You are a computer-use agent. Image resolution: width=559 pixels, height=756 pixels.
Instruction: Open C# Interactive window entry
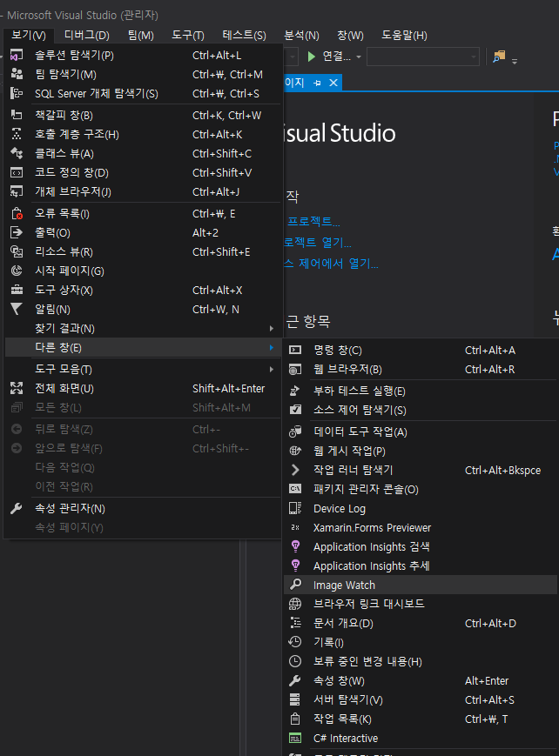[420, 738]
